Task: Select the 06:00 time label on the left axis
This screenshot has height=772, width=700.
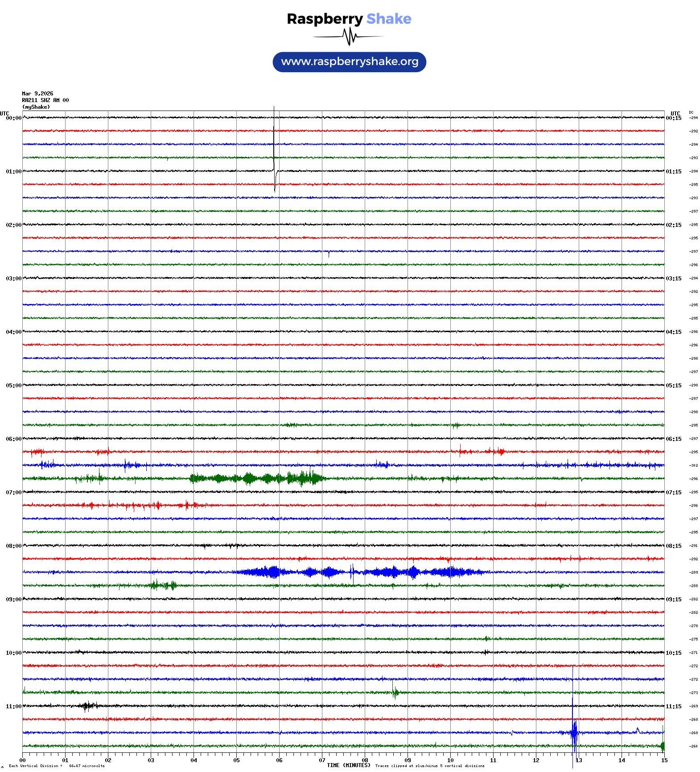Action: pos(13,439)
